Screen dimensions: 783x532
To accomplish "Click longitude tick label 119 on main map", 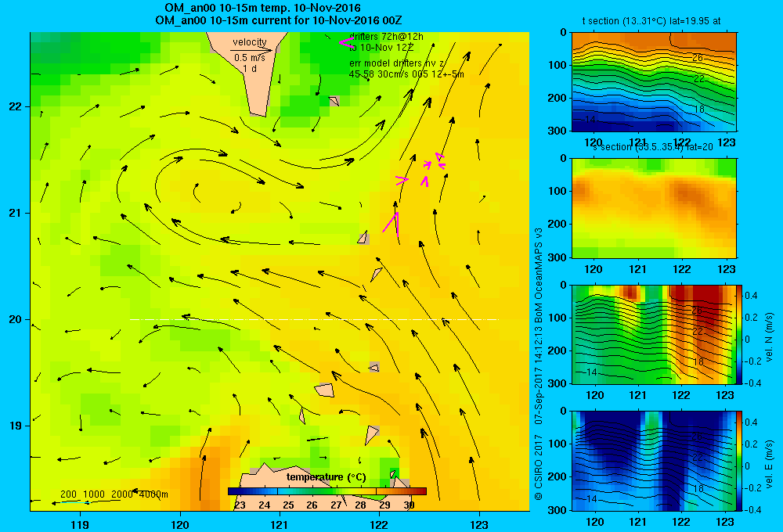I will point(81,525).
